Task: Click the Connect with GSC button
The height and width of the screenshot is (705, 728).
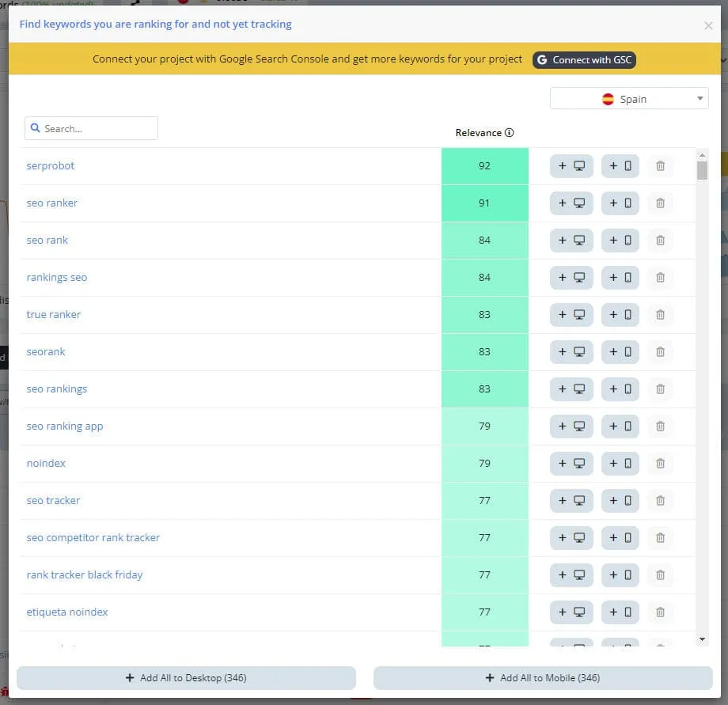Action: pos(584,60)
